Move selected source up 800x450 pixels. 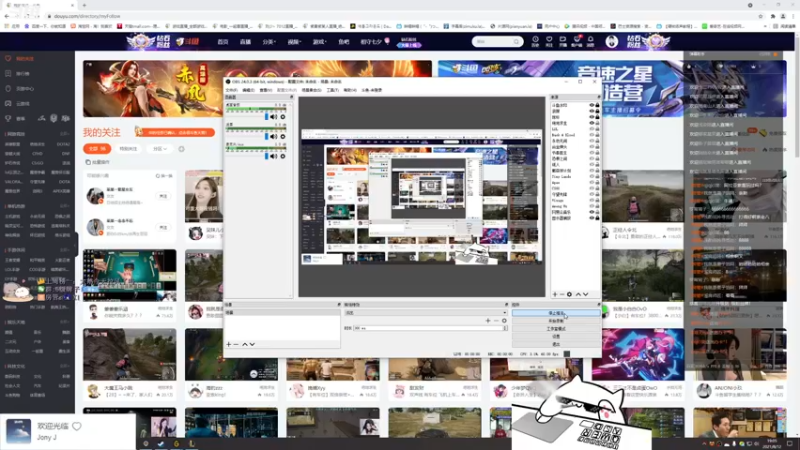coord(578,294)
